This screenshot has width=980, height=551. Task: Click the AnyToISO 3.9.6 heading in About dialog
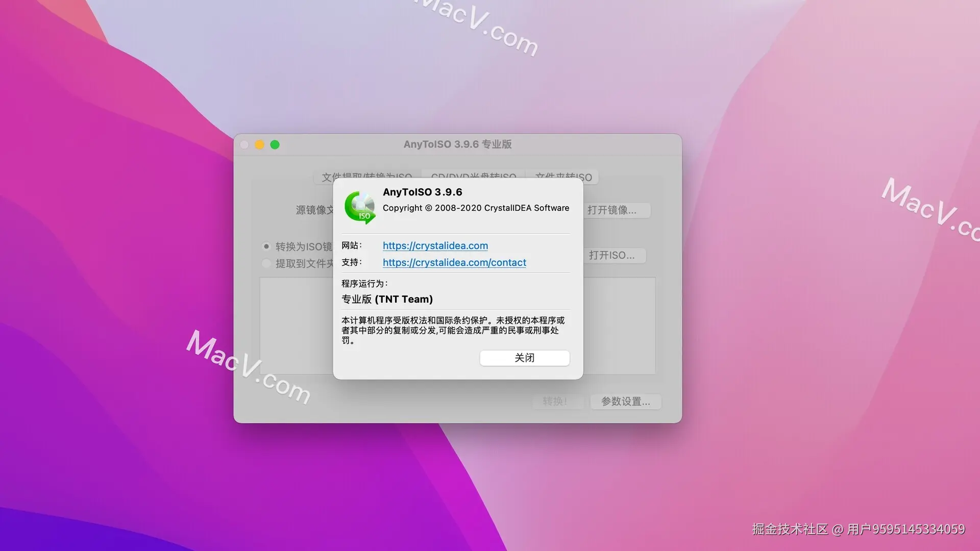pyautogui.click(x=423, y=192)
